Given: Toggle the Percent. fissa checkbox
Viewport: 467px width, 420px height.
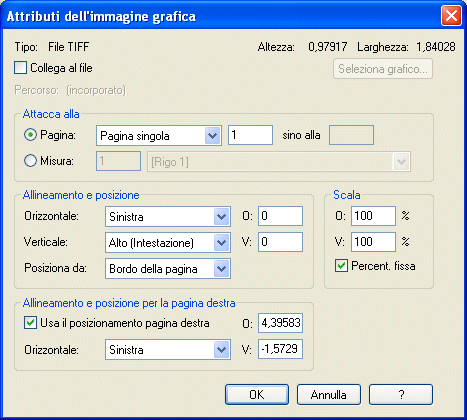Looking at the screenshot, I should tap(341, 266).
